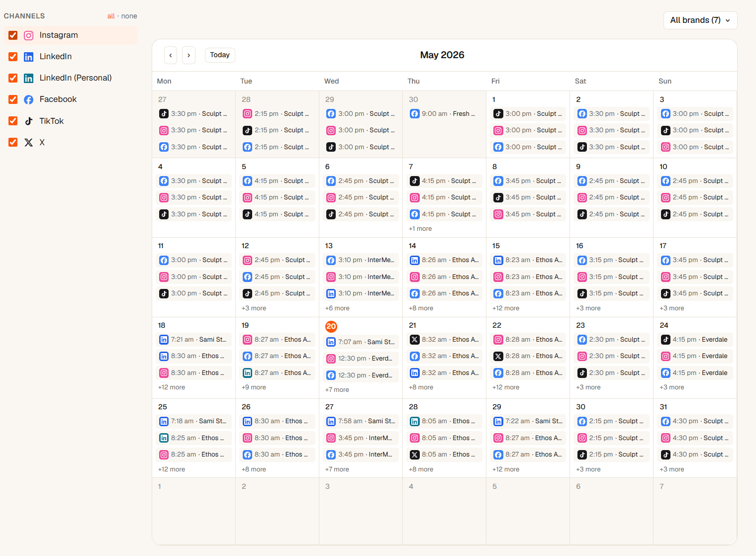Click the Instagram icon on May 2's 3:30 pm post
The height and width of the screenshot is (556, 756).
(x=582, y=130)
